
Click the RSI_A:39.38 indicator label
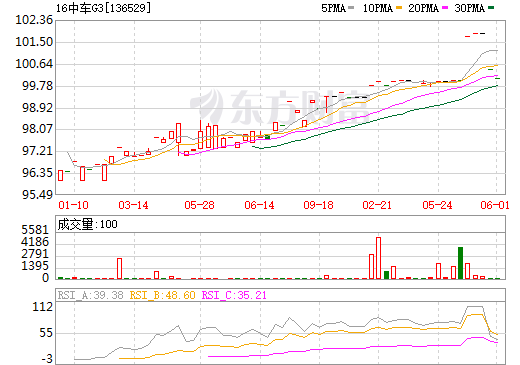point(90,295)
